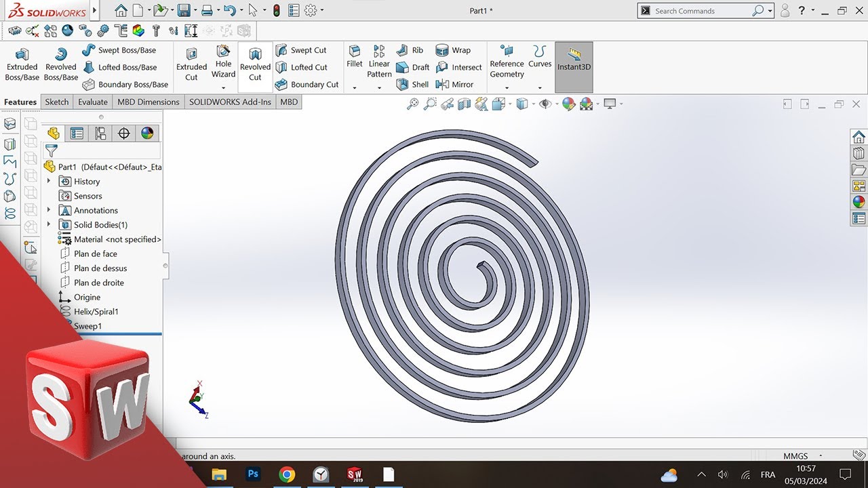Open the MBD Dimensions tab

click(x=149, y=102)
